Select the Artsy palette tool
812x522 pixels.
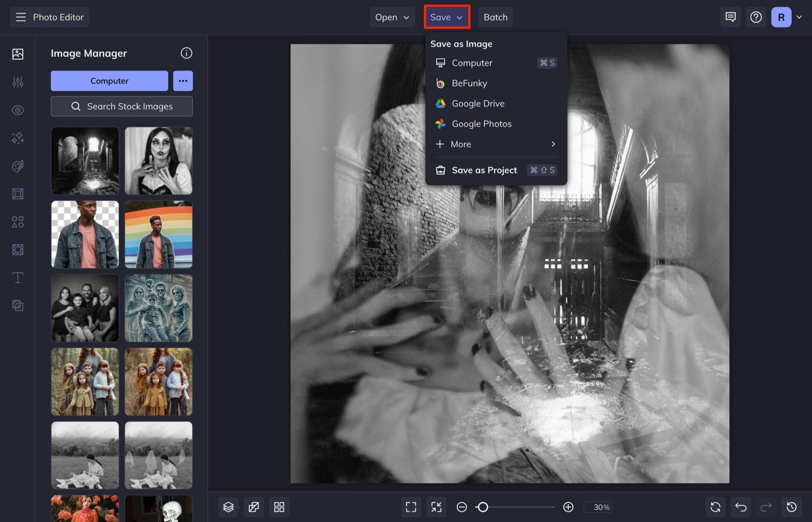[18, 166]
